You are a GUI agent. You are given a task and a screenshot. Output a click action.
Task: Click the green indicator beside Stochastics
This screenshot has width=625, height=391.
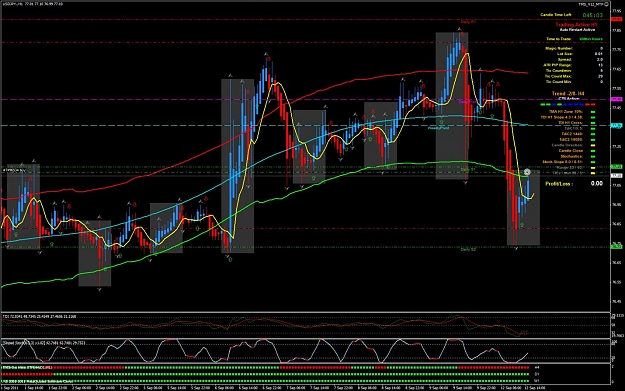tap(593, 157)
